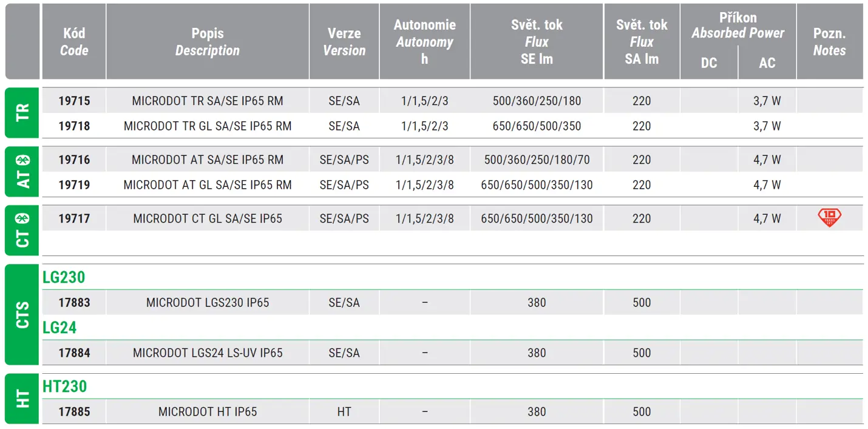This screenshot has width=868, height=429.
Task: Select the green TR side tab
Action: click(22, 113)
